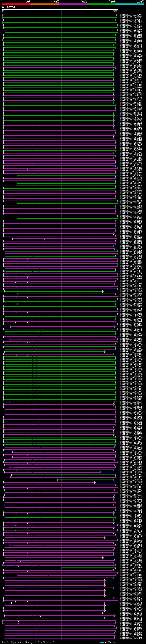Select the UniRef100_A8N682 label
Image resolution: width=146 pixels, height=644 pixels.
(x=131, y=248)
